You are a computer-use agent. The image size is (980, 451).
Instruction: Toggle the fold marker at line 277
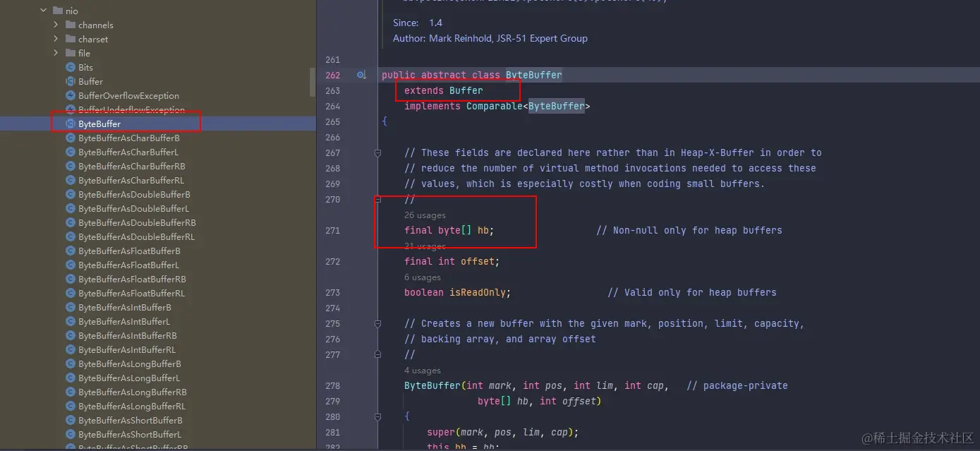(x=378, y=354)
